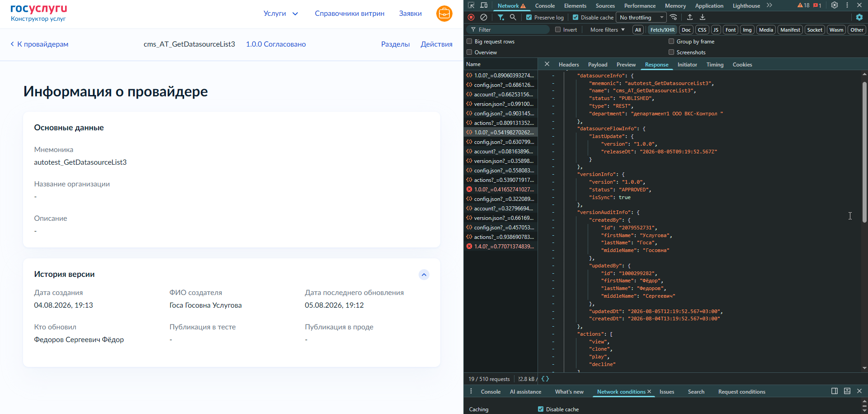Enable the Invert filter checkbox

[558, 29]
